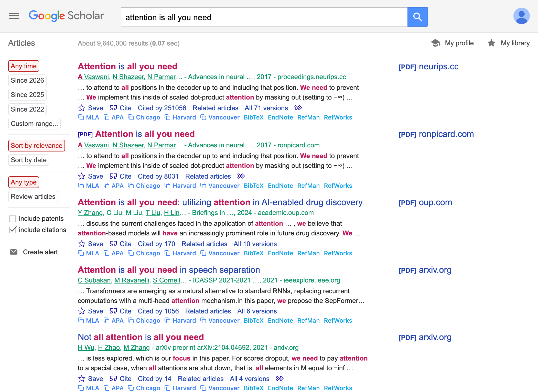
Task: Export RefMan for neurips result
Action: pyautogui.click(x=308, y=117)
